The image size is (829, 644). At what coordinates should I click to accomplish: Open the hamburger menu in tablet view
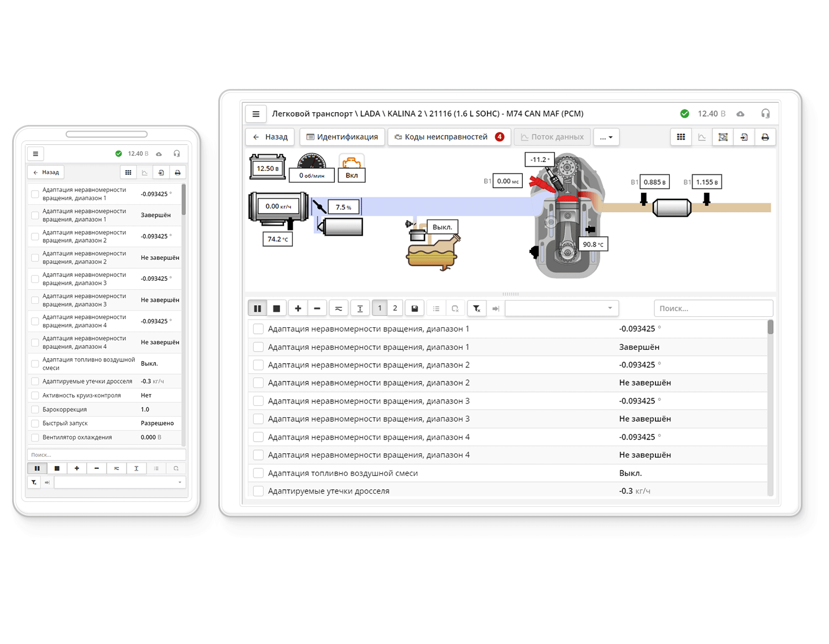click(256, 114)
